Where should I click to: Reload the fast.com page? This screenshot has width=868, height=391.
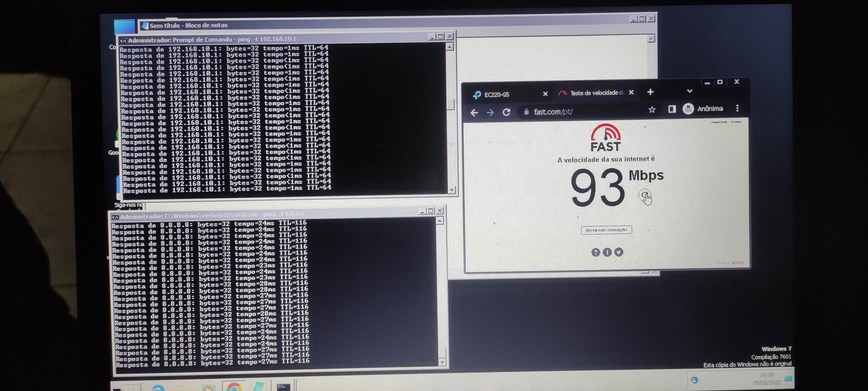506,112
